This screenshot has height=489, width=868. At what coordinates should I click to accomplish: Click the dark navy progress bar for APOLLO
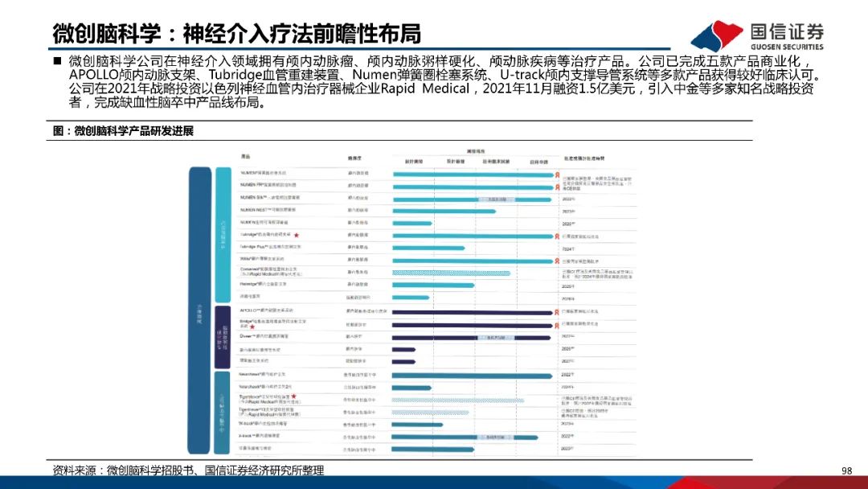pyautogui.click(x=473, y=312)
